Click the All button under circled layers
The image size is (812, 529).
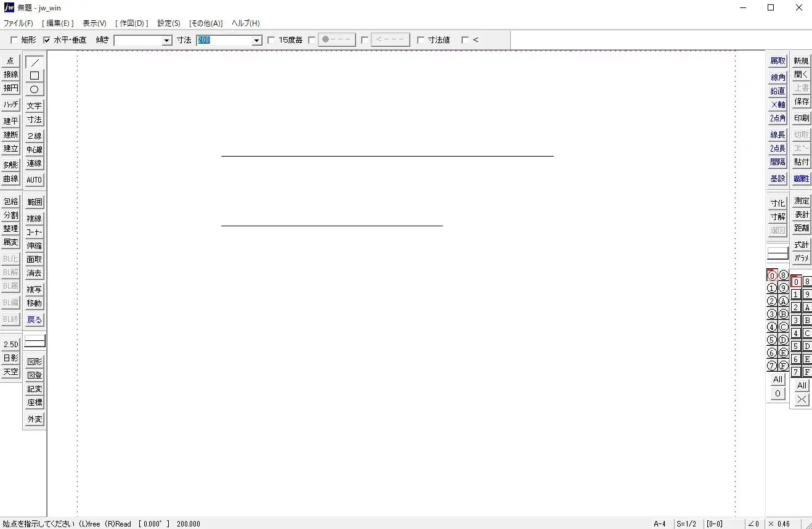click(x=778, y=380)
